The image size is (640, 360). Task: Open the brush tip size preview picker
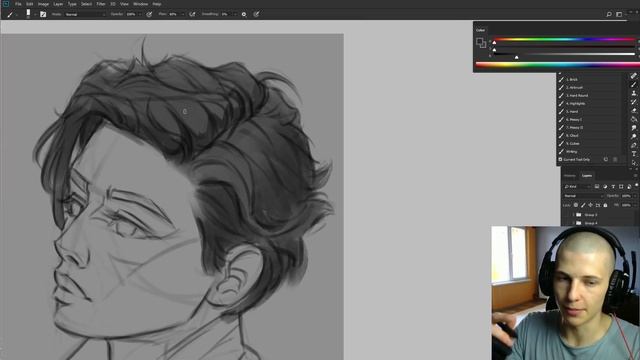[28, 14]
